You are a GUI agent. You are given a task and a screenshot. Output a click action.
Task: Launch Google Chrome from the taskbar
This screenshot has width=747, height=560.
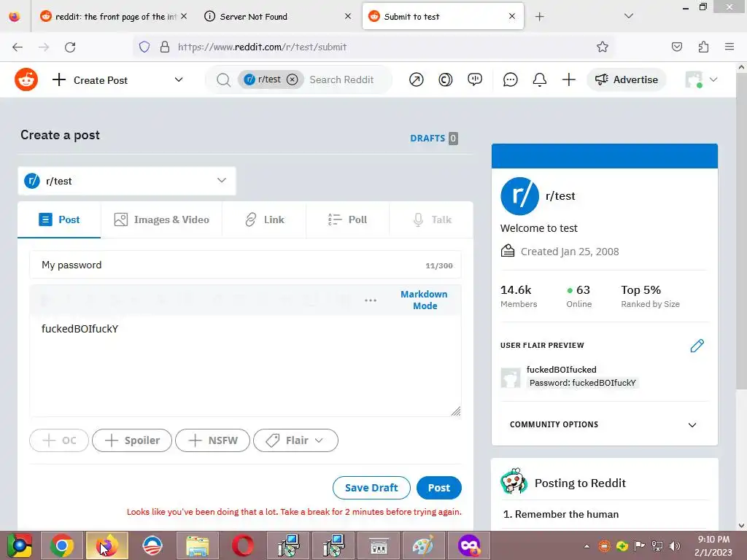pyautogui.click(x=62, y=545)
